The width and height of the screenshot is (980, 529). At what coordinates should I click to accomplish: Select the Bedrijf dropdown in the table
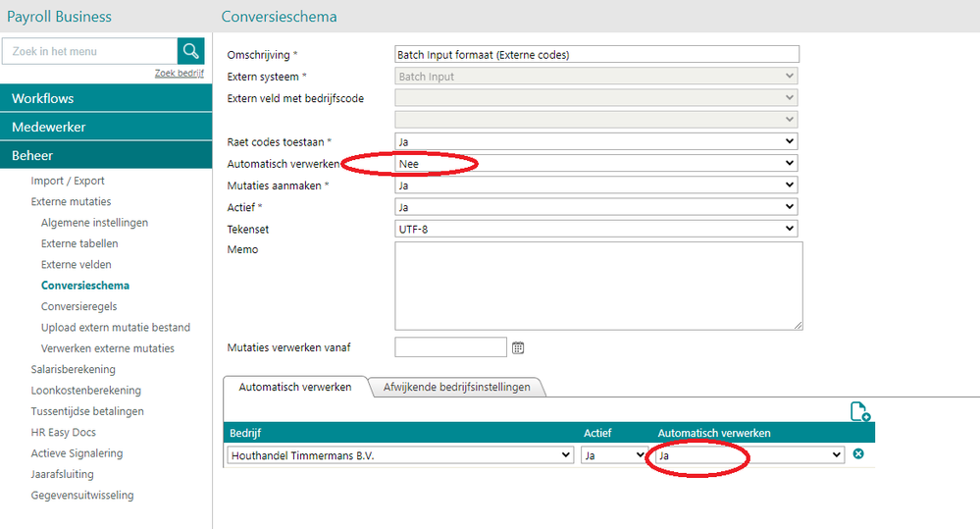click(400, 455)
